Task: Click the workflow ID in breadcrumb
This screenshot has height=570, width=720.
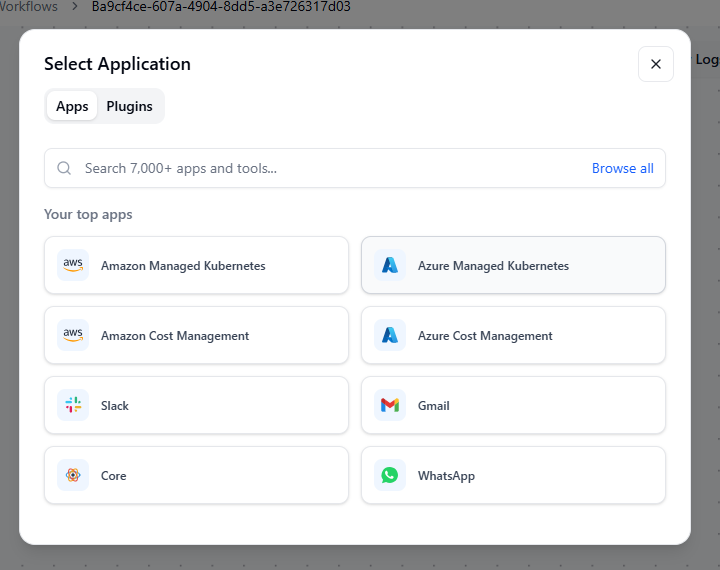Action: [x=221, y=7]
